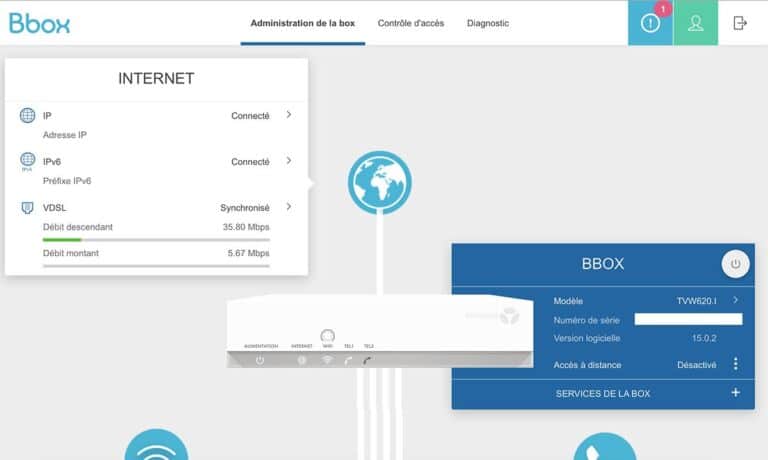Click the Préfixe IPv6 label
The image size is (768, 460).
[67, 181]
